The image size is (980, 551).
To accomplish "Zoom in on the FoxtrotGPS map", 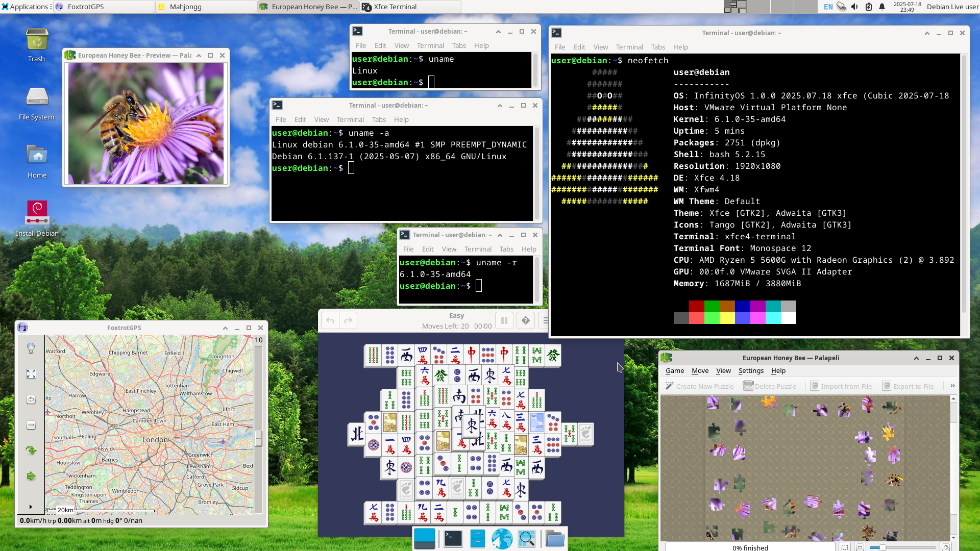I will point(31,399).
